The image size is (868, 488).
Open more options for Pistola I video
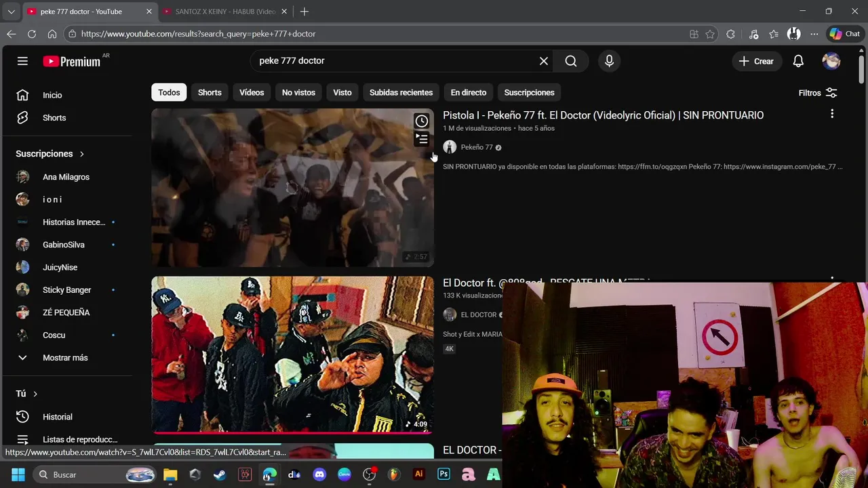coord(832,114)
